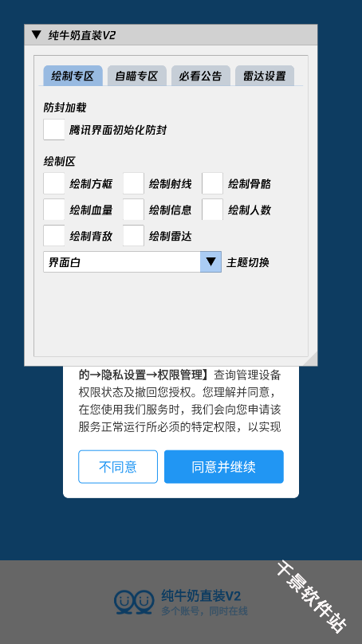The image size is (362, 644).
Task: Select the 必看公告 tab
Action: 200,76
